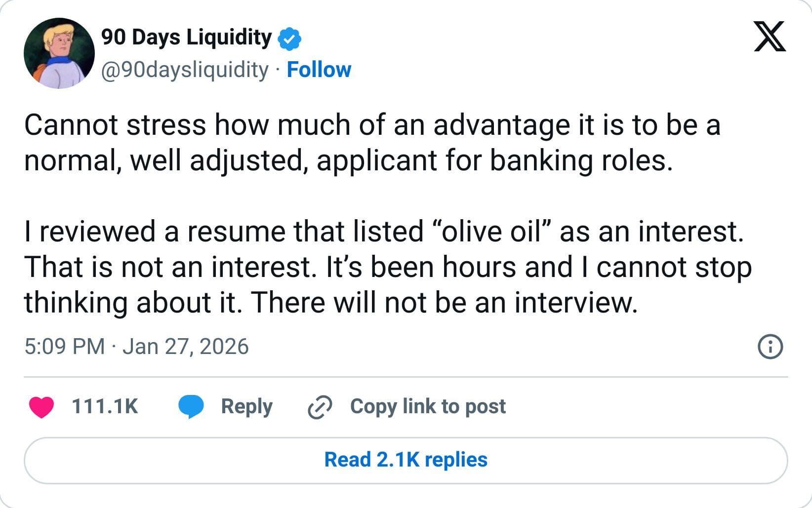Click the blue reply speech bubble icon
The width and height of the screenshot is (812, 508).
click(191, 407)
